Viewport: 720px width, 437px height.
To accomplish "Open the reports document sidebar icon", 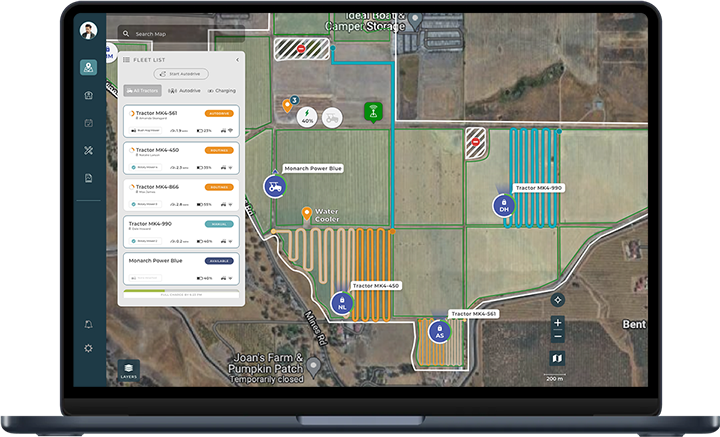I will 89,178.
